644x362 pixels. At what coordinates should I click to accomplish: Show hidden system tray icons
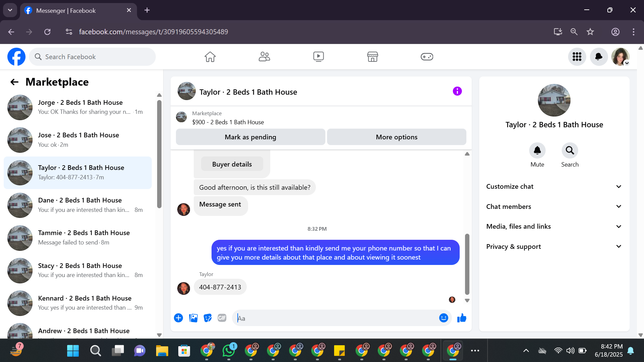526,351
